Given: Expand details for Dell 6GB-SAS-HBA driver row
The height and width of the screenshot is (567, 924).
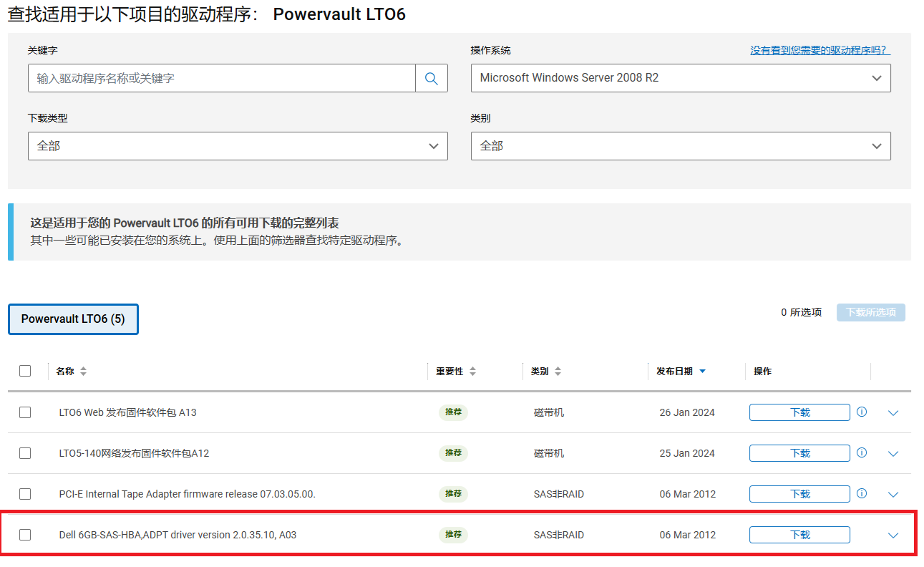Looking at the screenshot, I should click(x=893, y=535).
